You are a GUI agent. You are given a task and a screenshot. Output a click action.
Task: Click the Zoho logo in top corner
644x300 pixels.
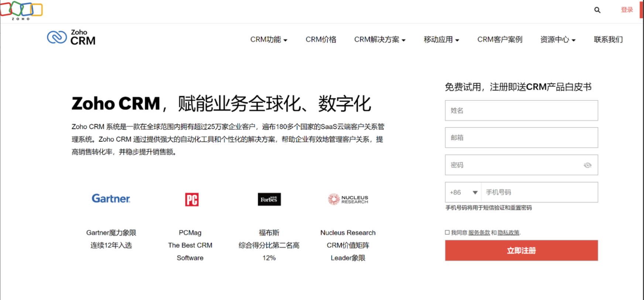coord(21,10)
